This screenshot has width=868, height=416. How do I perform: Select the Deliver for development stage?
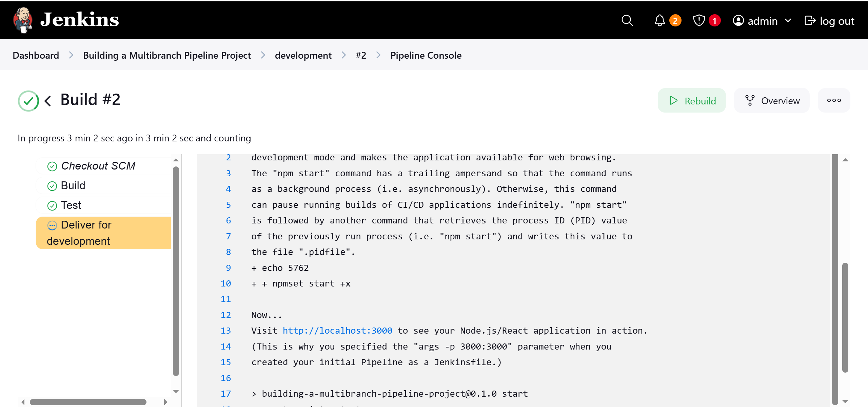[103, 233]
